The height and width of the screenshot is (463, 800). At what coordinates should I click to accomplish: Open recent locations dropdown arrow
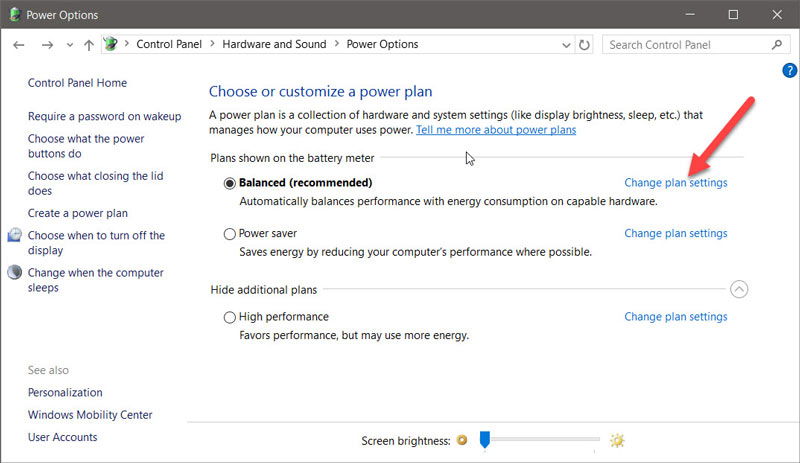point(70,45)
